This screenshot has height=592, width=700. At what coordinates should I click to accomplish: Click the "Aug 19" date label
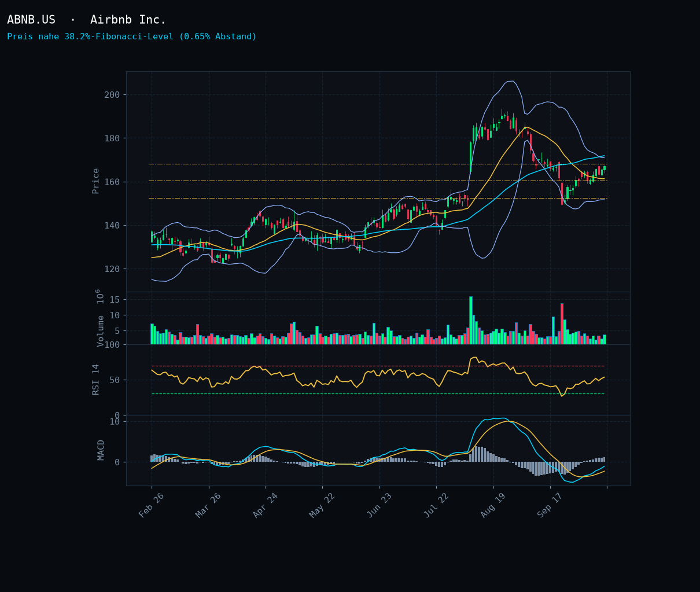493,505
